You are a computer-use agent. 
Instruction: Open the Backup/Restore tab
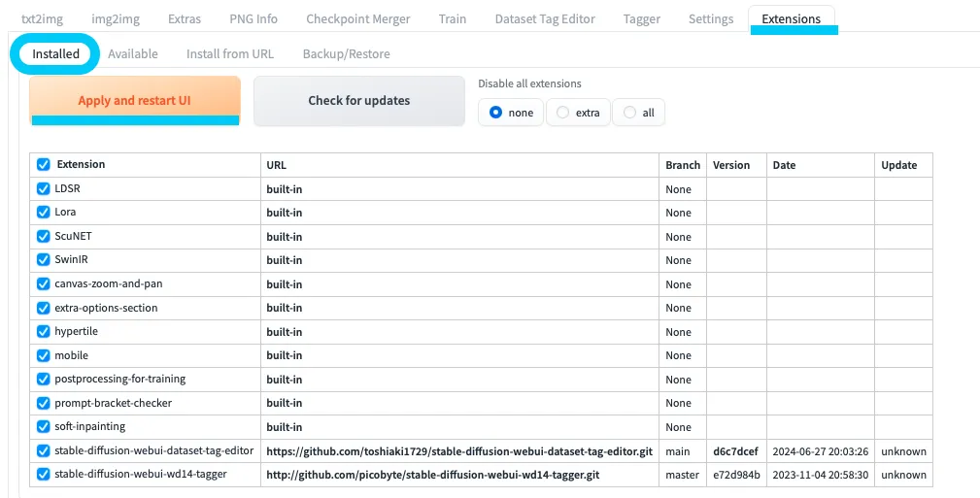(x=346, y=54)
